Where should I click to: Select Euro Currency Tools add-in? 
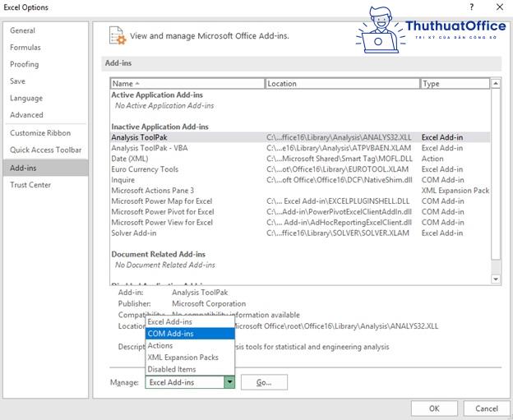[300, 169]
